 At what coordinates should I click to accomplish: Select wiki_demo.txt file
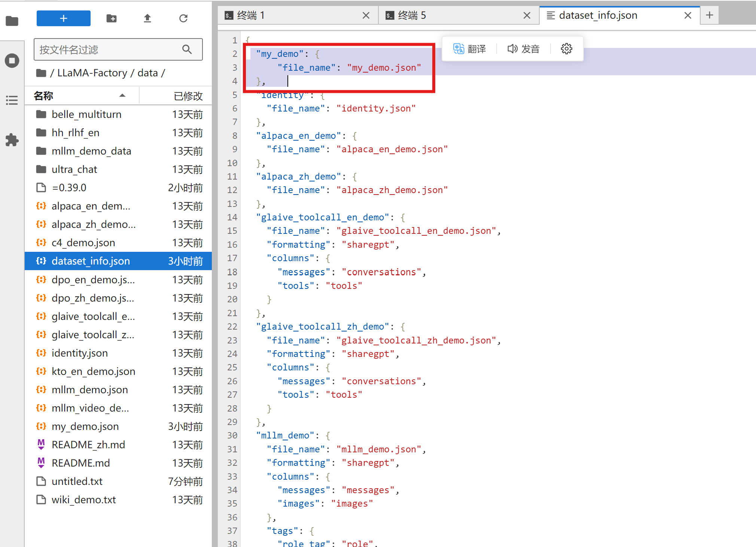coord(118,500)
